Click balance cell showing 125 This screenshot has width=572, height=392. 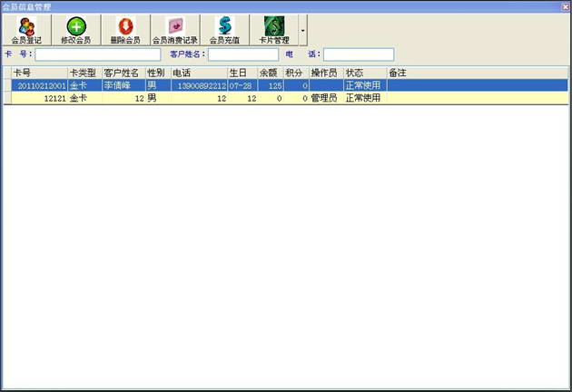point(271,85)
